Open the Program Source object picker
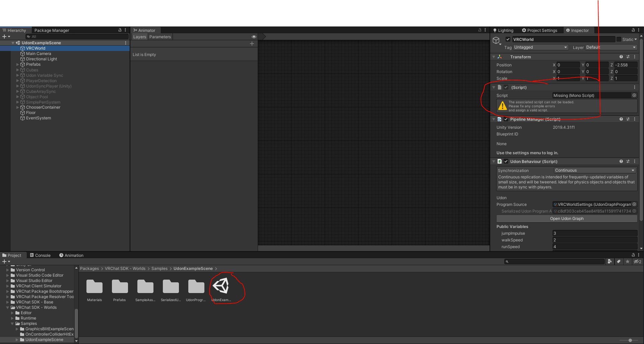Image resolution: width=644 pixels, height=344 pixels. coord(634,204)
